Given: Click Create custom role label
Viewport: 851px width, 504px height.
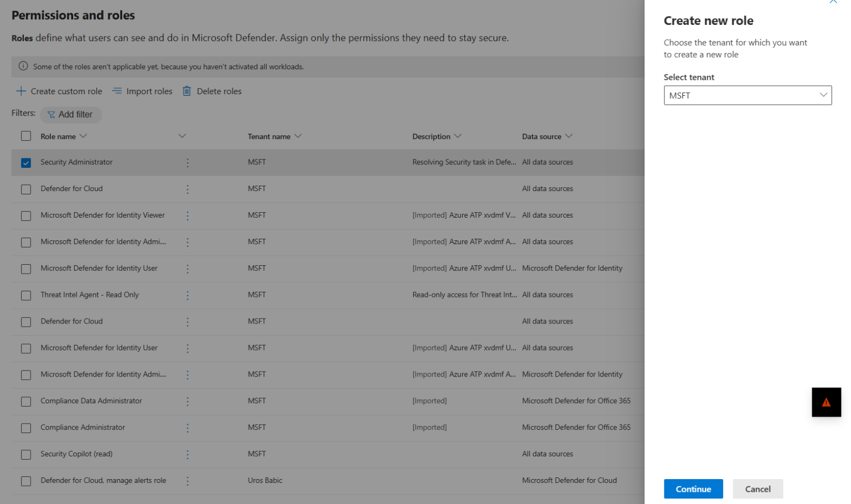Looking at the screenshot, I should (x=66, y=91).
